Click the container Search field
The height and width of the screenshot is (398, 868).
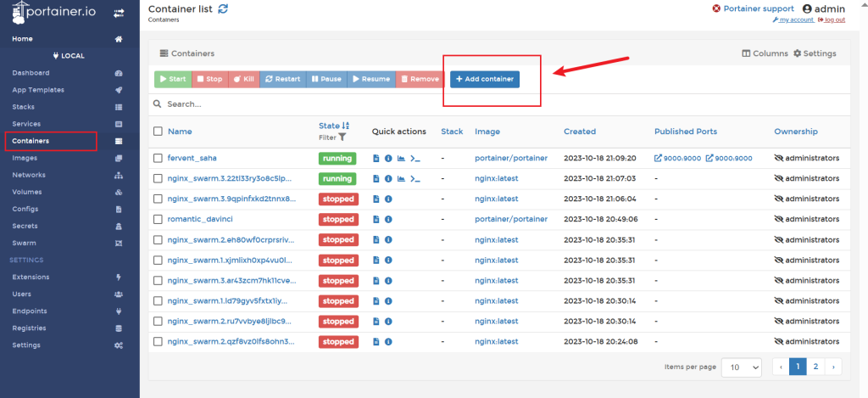pyautogui.click(x=424, y=104)
